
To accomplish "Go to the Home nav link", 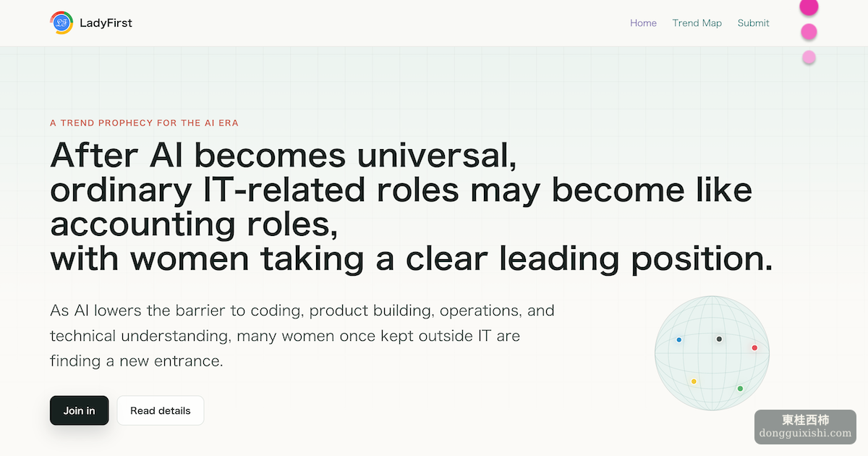I will 643,23.
